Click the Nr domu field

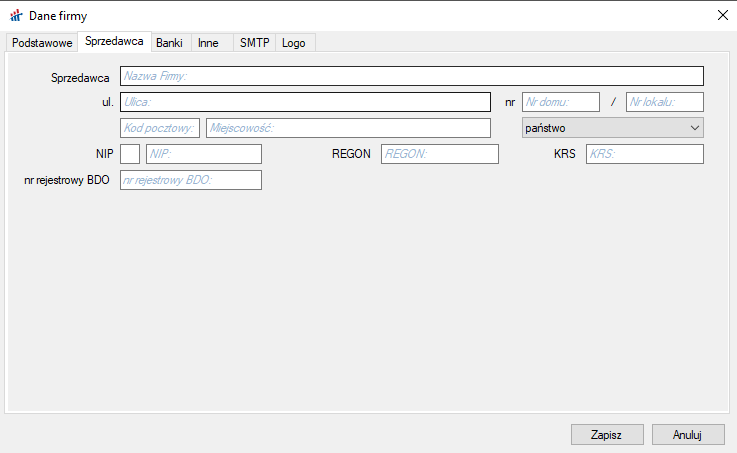click(x=560, y=102)
